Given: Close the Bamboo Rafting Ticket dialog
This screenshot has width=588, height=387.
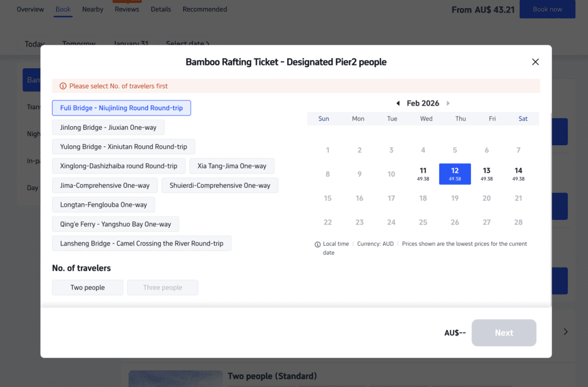Looking at the screenshot, I should click(535, 62).
